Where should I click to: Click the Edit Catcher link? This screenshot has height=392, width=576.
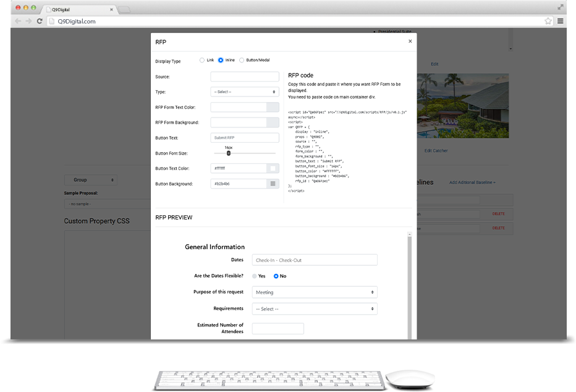tap(436, 151)
